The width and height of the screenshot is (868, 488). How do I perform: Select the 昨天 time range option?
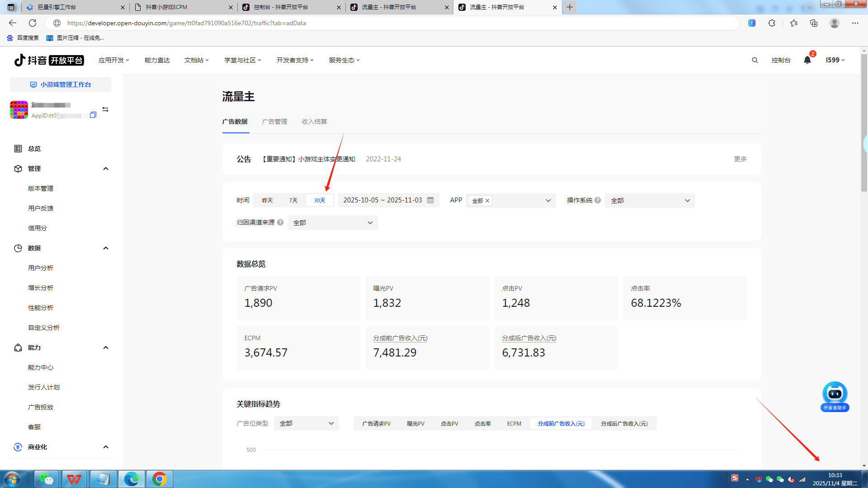267,200
